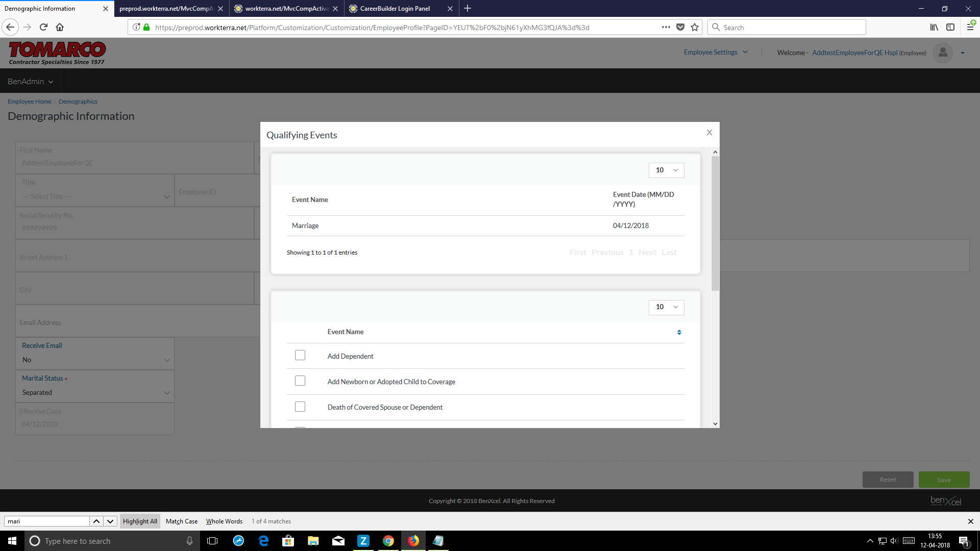Click the Firefox reload page icon

[43, 27]
